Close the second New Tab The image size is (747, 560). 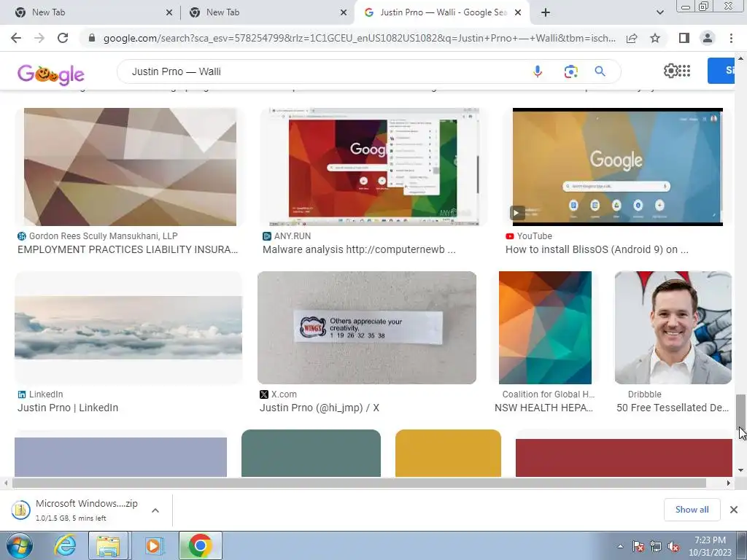click(x=344, y=13)
